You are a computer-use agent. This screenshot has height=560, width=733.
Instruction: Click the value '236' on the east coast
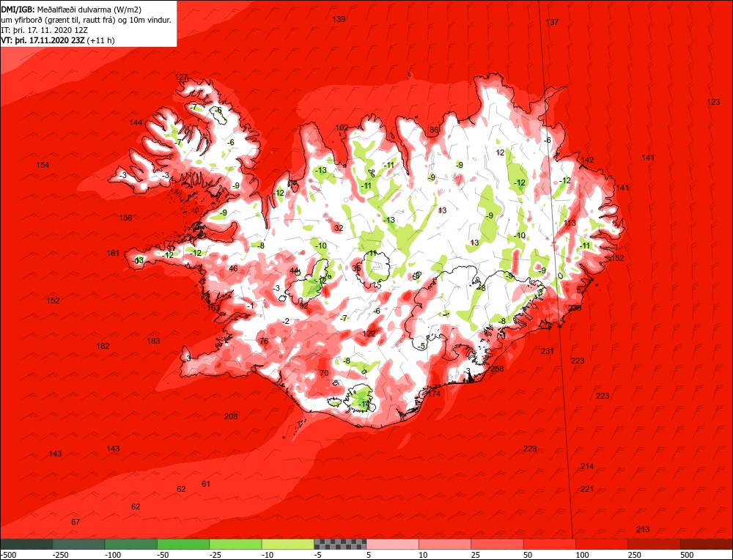(x=575, y=308)
